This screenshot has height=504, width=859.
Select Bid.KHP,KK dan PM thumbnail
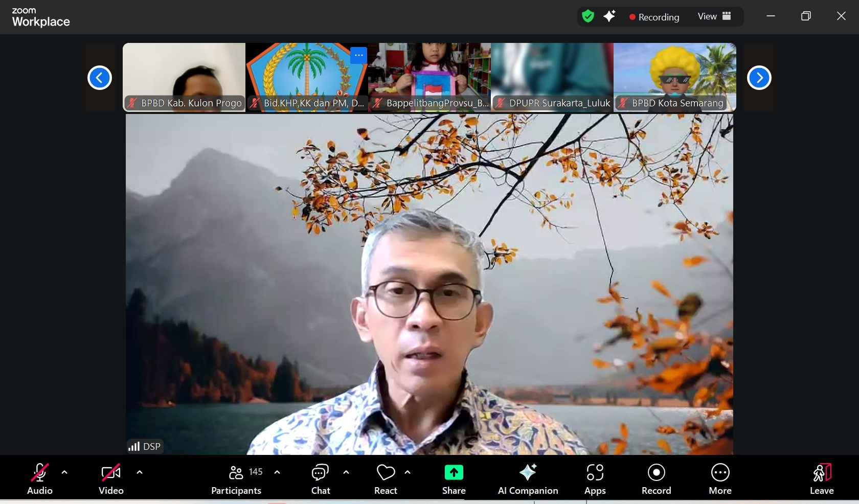(x=307, y=77)
